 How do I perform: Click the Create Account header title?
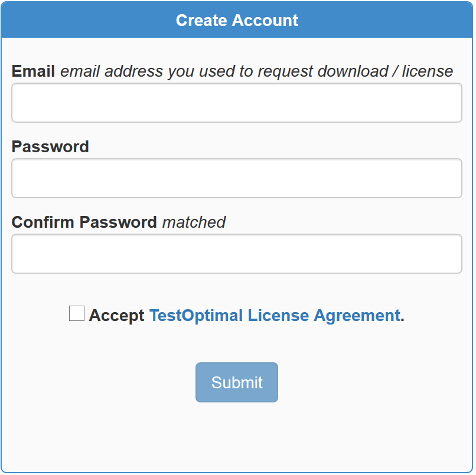(x=237, y=20)
